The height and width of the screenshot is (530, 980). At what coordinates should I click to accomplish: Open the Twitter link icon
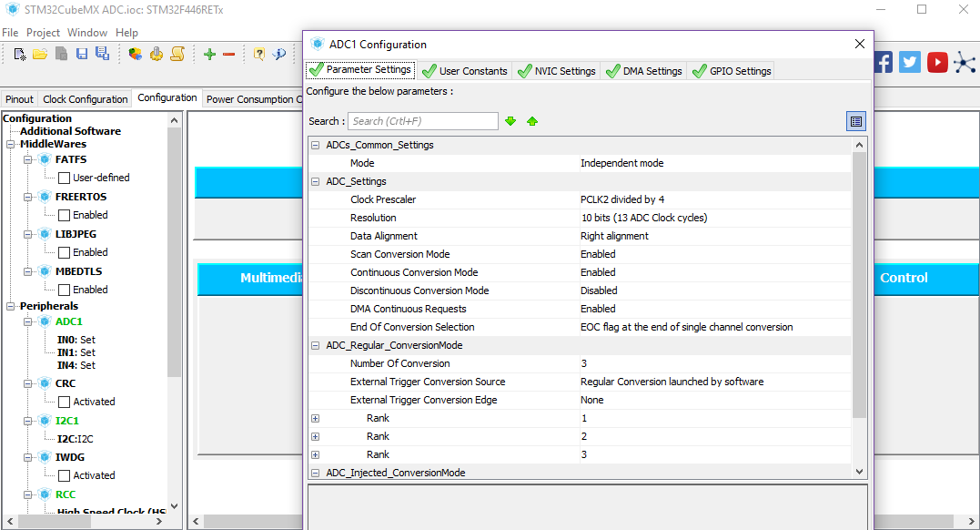(x=910, y=63)
